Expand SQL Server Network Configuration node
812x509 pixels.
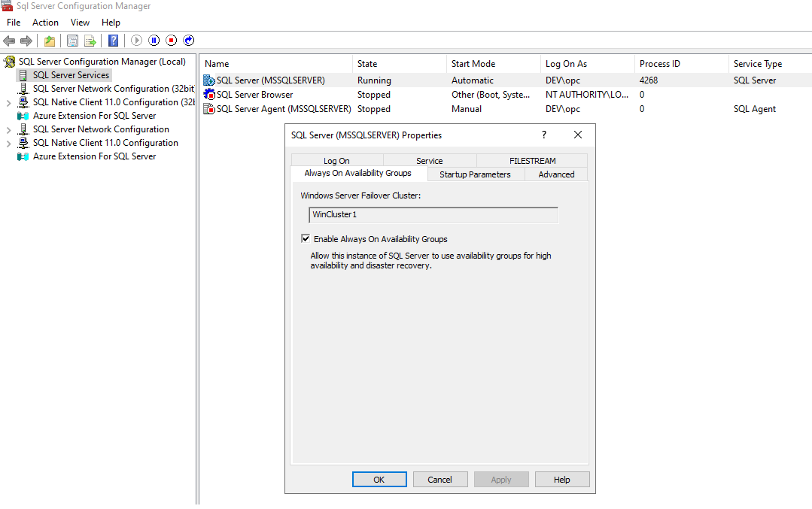pyautogui.click(x=9, y=130)
